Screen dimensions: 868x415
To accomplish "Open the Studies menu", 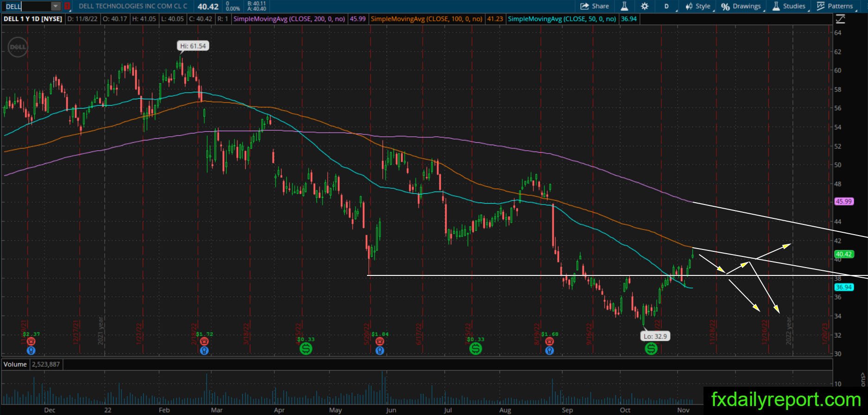I will point(790,6).
